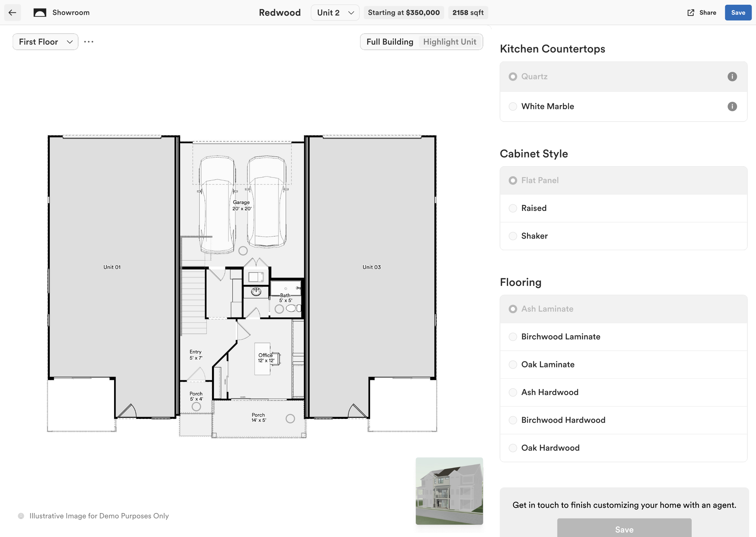Save your customization choices

(x=738, y=13)
